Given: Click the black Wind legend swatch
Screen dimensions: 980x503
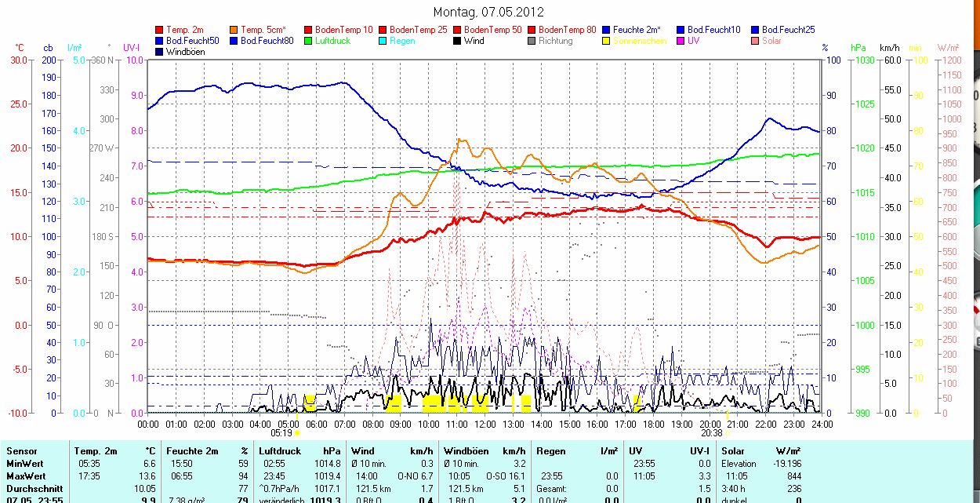Looking at the screenshot, I should coord(457,41).
